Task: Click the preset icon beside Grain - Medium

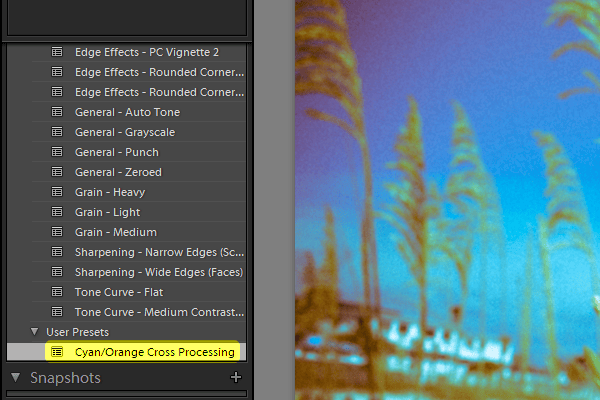Action: tap(57, 232)
